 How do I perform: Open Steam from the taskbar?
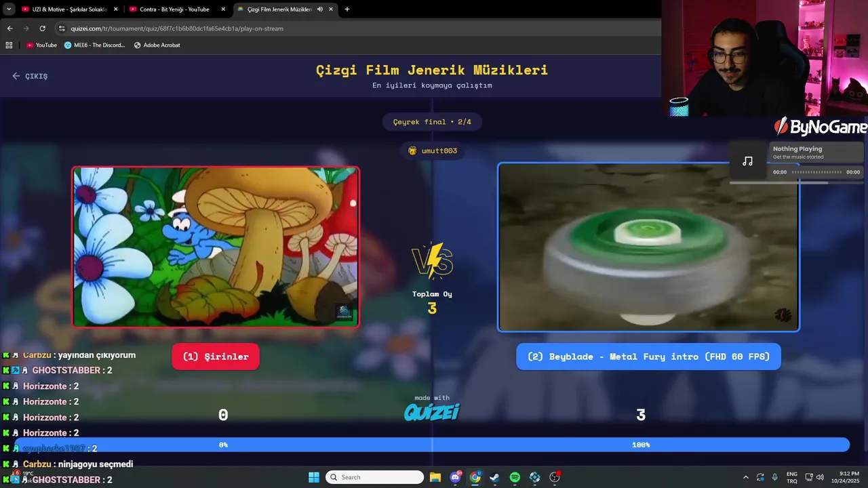click(x=495, y=477)
